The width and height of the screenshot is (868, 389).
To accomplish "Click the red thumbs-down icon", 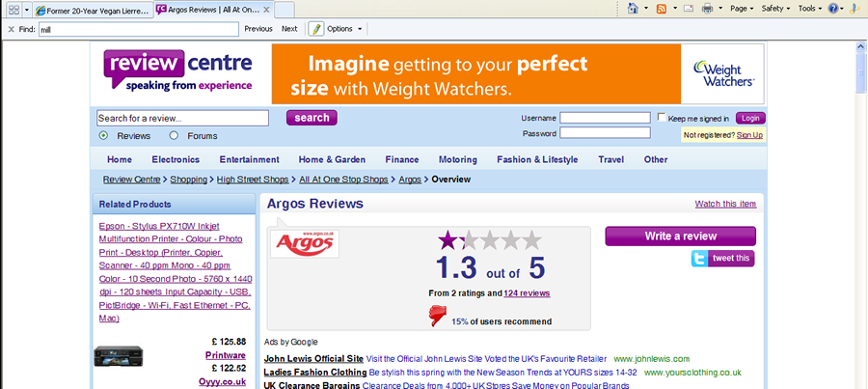I will (437, 316).
